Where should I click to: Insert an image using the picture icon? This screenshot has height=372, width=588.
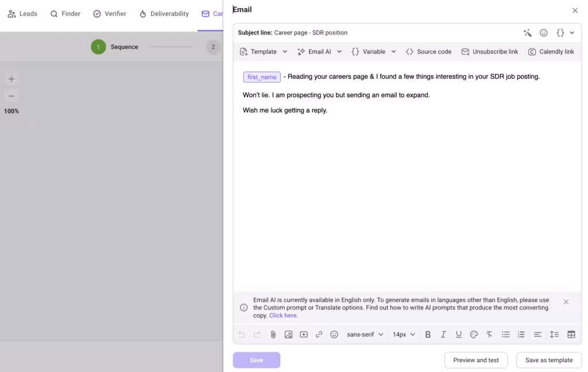[288, 335]
